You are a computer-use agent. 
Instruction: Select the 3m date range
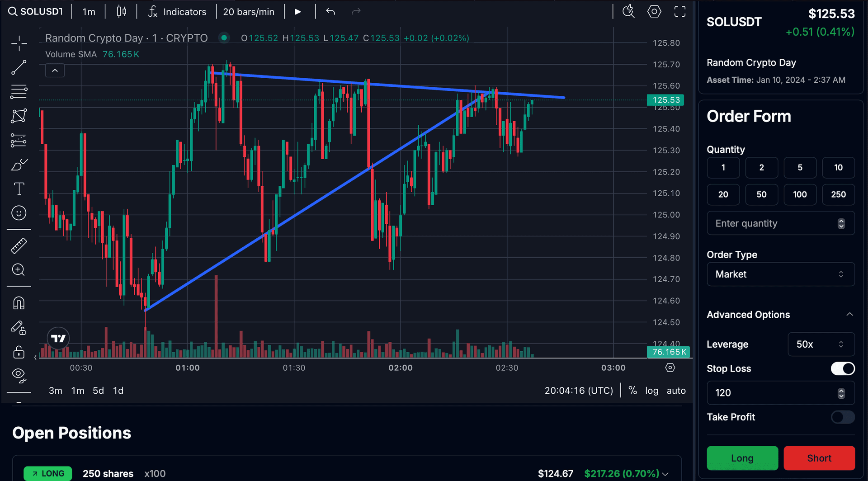pos(56,391)
